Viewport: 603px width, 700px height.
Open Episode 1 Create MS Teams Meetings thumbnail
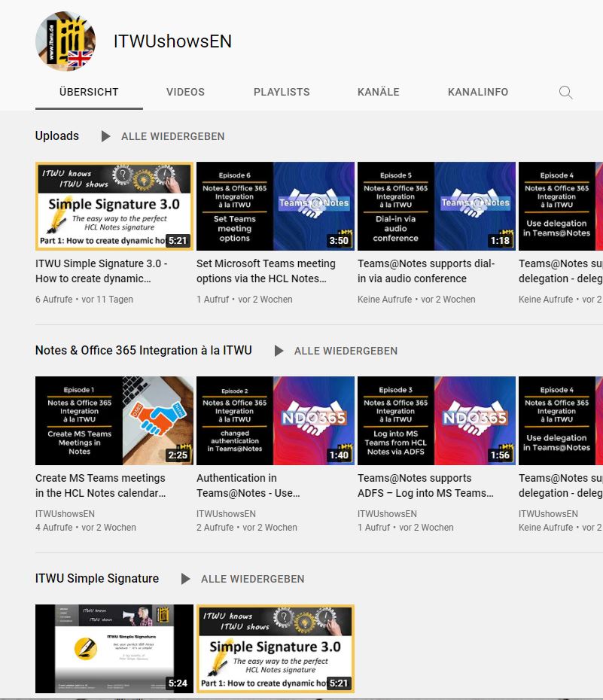114,421
